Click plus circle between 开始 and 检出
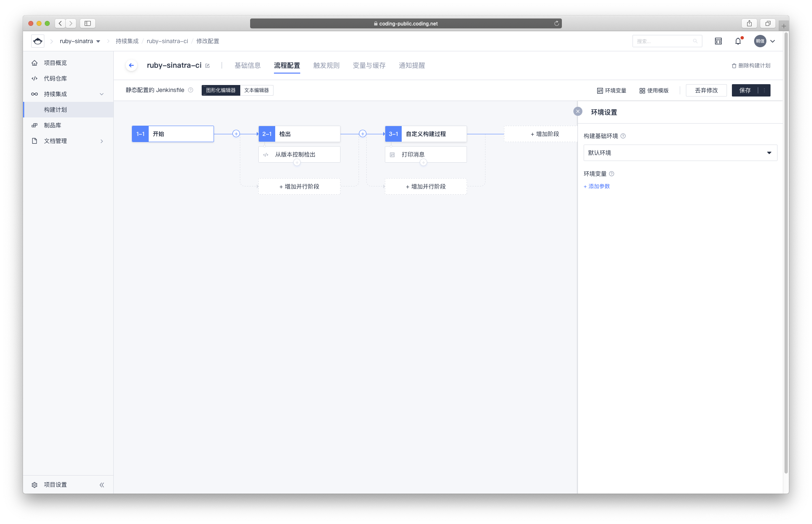 [236, 133]
